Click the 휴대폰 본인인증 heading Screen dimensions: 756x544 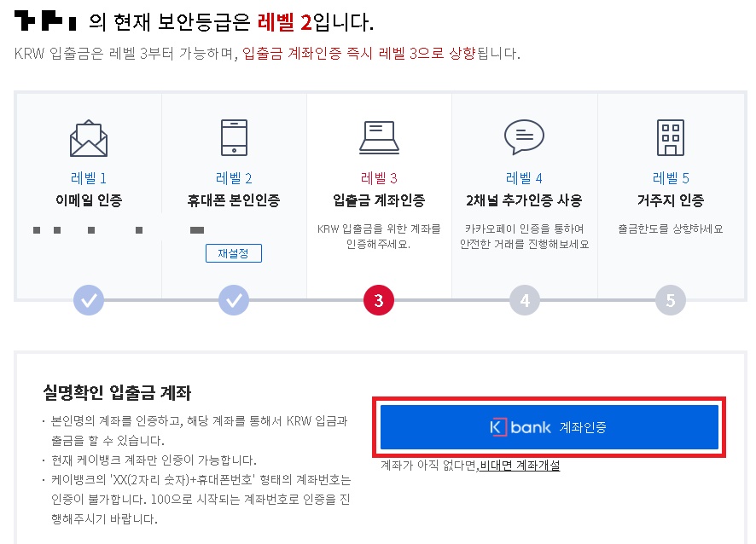(234, 200)
